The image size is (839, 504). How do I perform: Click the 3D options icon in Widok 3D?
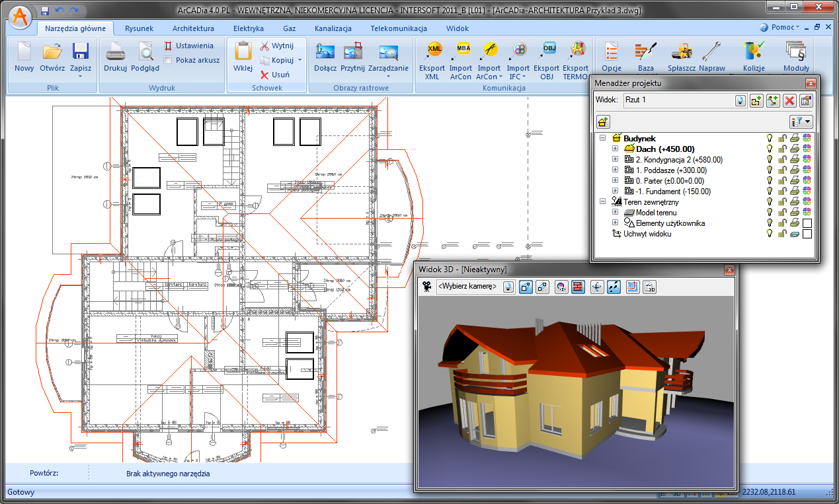651,287
